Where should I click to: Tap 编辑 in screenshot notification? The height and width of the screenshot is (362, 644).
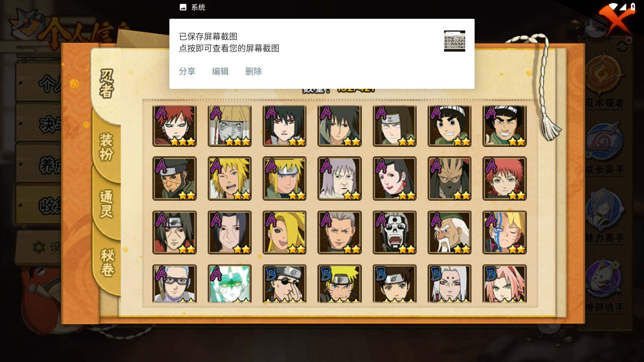coord(220,71)
